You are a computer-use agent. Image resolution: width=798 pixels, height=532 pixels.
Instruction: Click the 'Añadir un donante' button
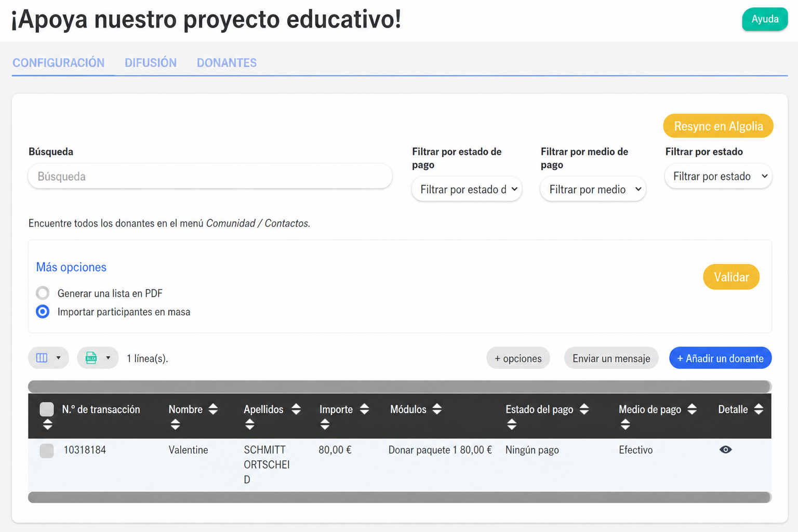pos(720,358)
